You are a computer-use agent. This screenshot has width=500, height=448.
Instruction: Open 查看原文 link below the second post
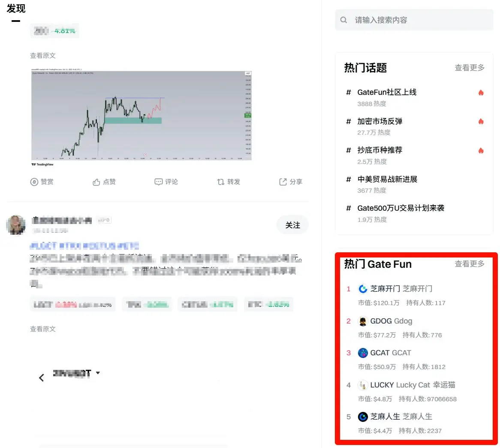tap(43, 329)
